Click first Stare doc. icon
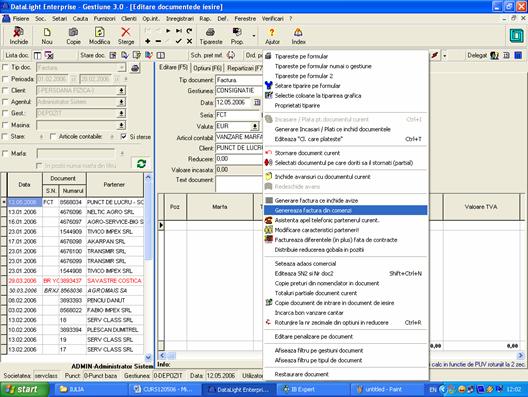This screenshot has height=397, width=528. coord(113,55)
